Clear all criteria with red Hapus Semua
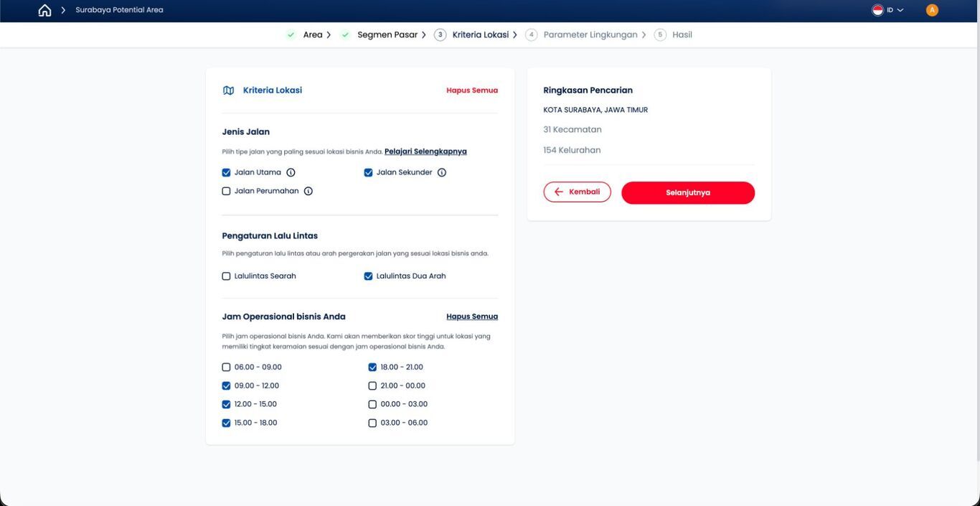This screenshot has width=980, height=506. click(472, 90)
